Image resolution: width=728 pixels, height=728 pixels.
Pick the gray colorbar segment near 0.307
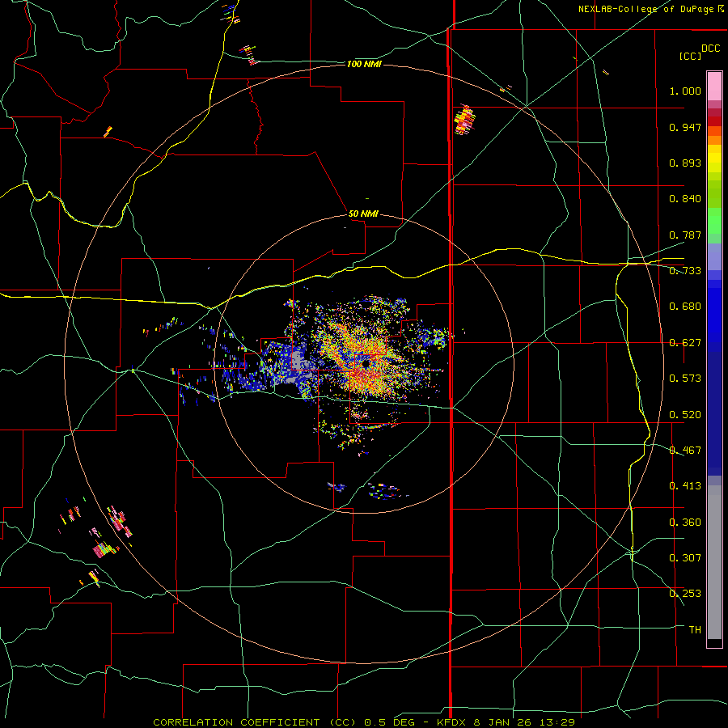[714, 562]
